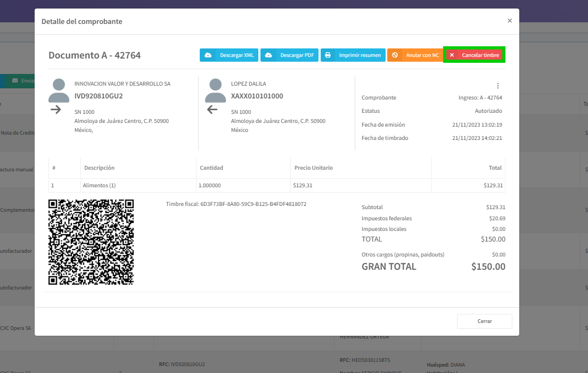Viewport: 588px width, 373px height.
Task: Click the Alimentos (1) description cell
Action: tap(138, 185)
